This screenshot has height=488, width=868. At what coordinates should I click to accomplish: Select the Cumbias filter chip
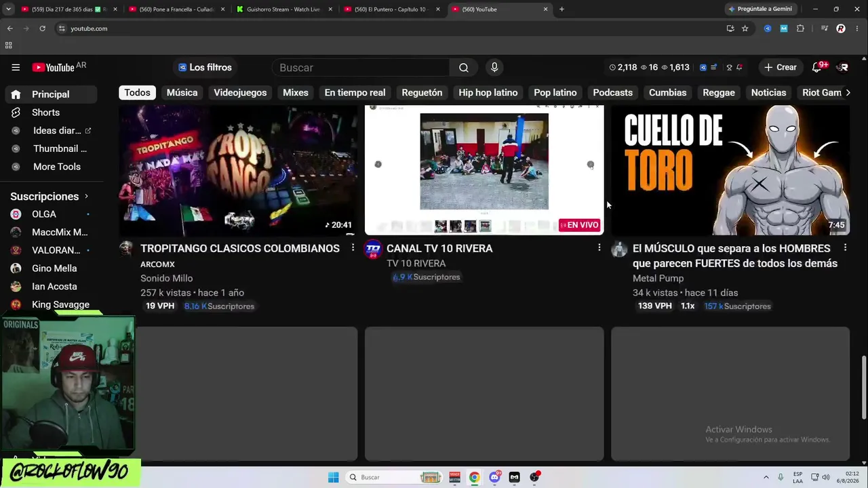(667, 93)
